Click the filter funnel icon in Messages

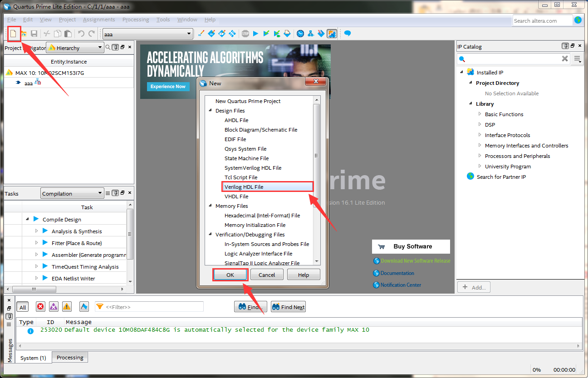(x=99, y=307)
